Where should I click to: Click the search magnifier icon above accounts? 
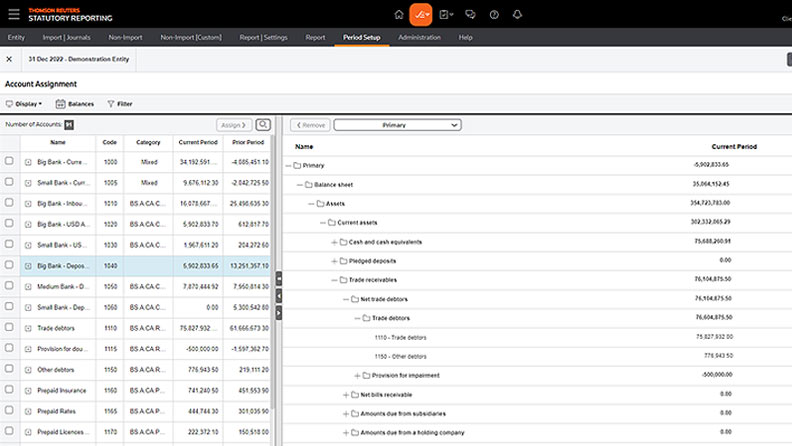[263, 125]
